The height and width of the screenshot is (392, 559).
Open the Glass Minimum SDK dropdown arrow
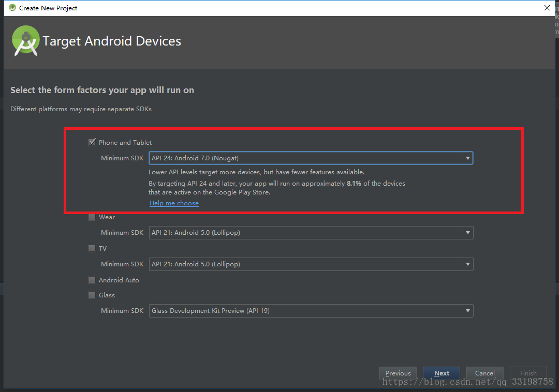tap(468, 311)
